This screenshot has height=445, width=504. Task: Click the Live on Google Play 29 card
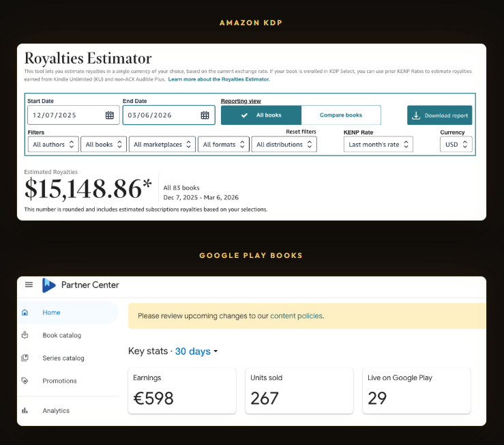coord(417,391)
